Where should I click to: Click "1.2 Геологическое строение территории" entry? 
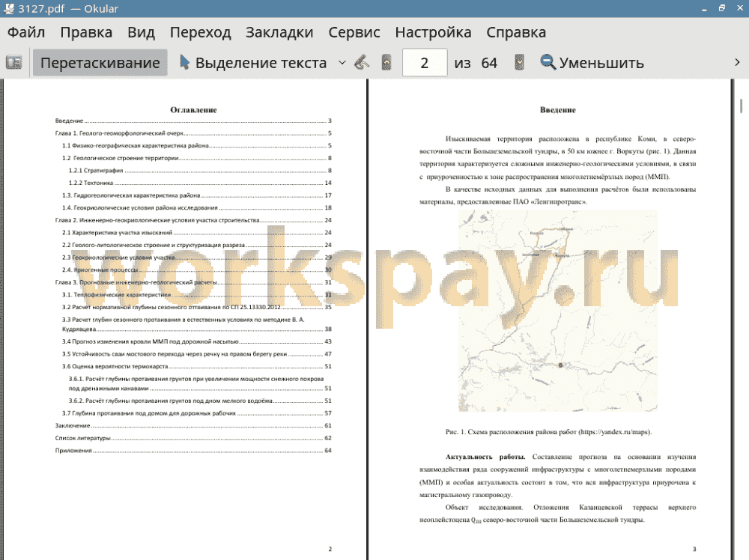coord(197,158)
